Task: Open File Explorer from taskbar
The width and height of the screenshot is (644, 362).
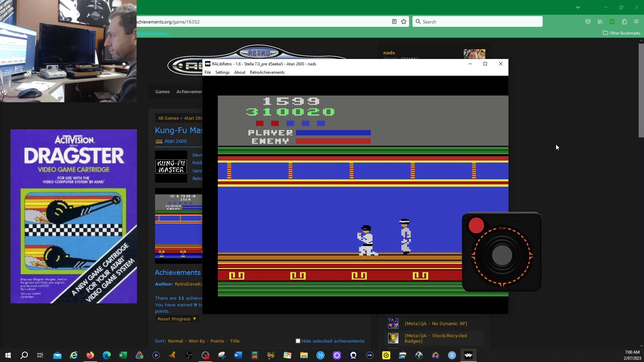Action: point(304,355)
